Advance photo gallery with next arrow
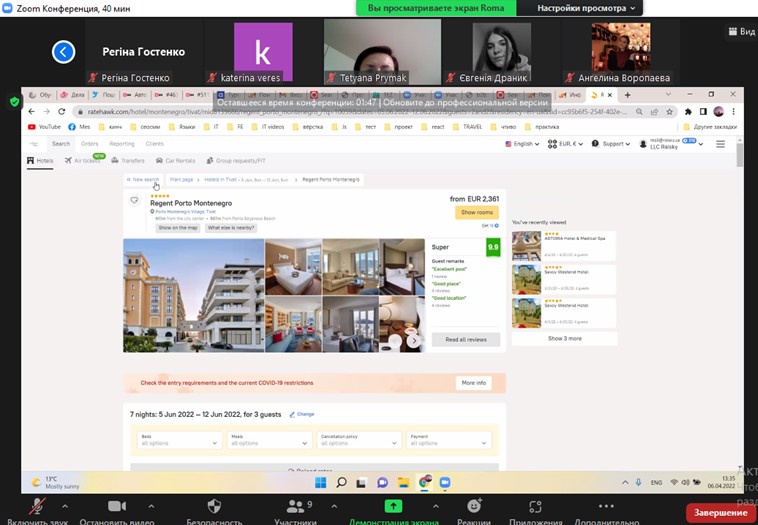 point(413,341)
